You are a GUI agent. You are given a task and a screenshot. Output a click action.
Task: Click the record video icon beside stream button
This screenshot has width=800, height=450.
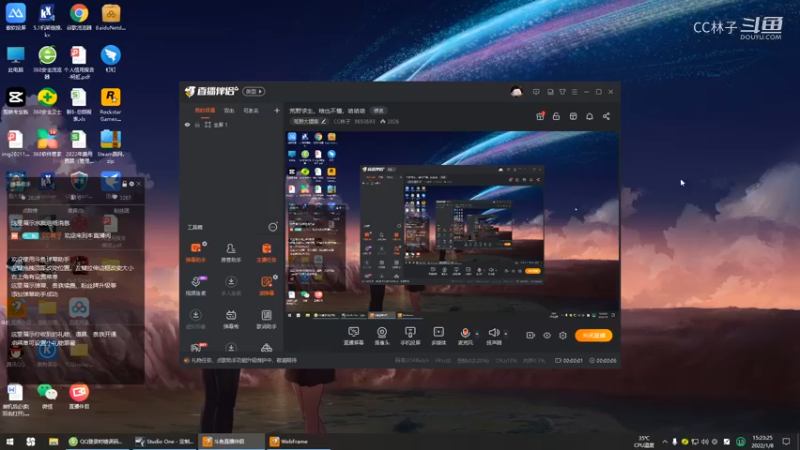531,335
